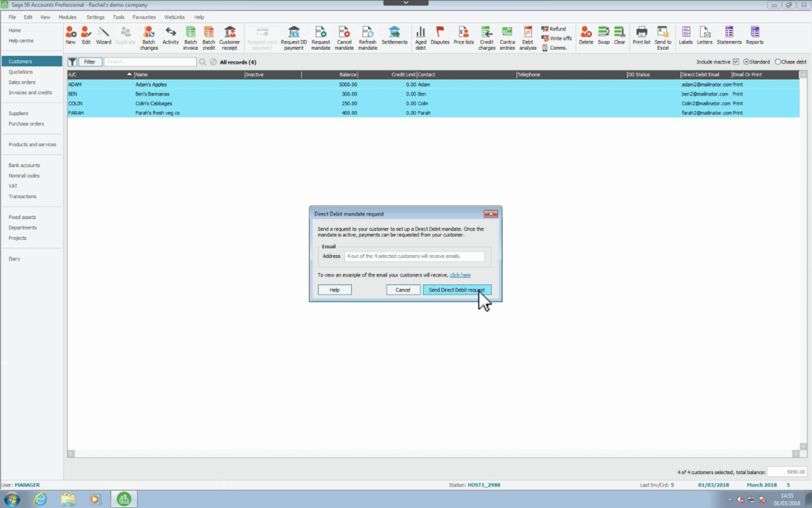Select the Standard view radio button
Viewport: 812px width, 508px height.
point(746,62)
